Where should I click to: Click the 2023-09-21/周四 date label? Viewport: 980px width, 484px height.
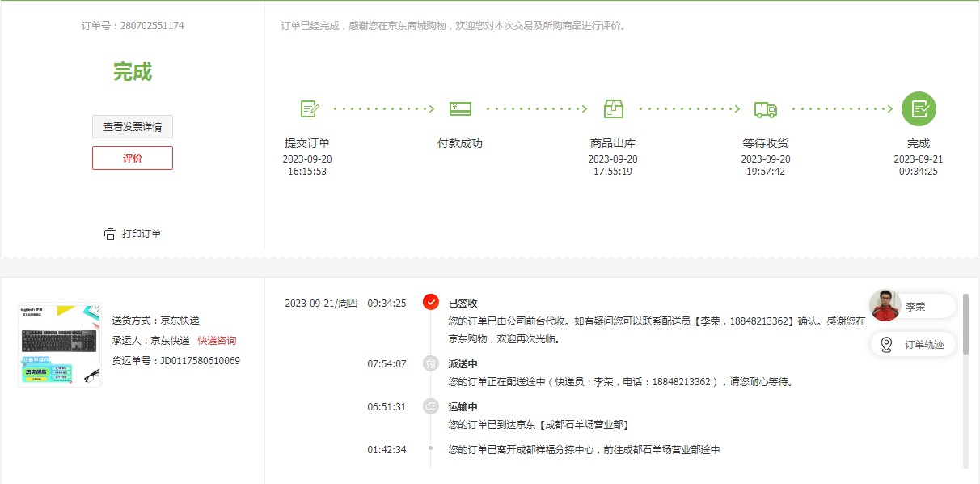(x=321, y=304)
